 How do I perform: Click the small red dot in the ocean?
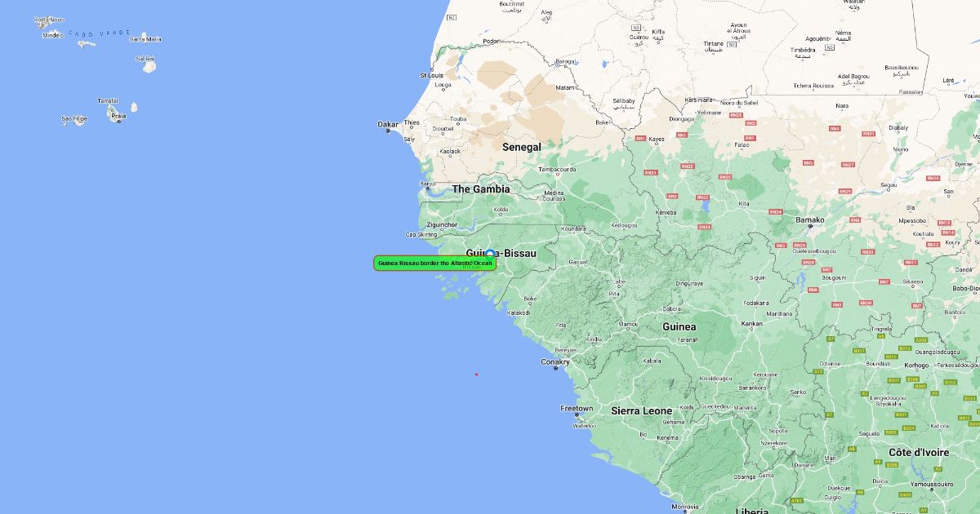click(x=476, y=374)
